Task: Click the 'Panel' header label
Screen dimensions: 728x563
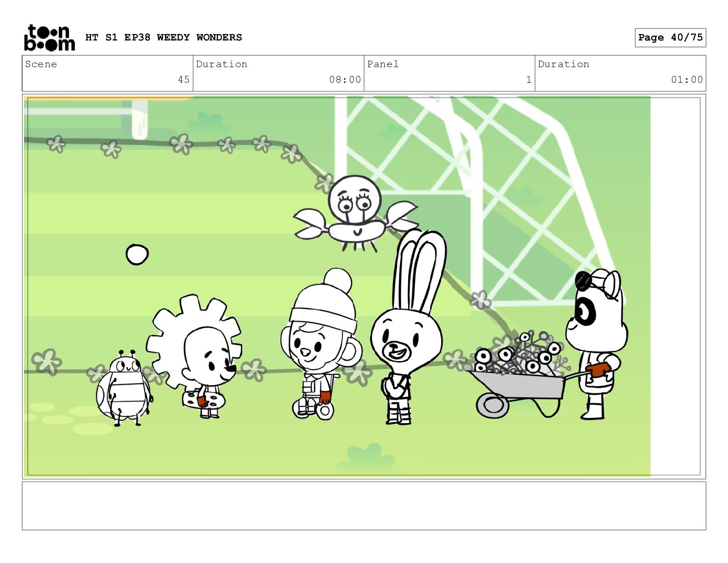Action: click(x=383, y=64)
